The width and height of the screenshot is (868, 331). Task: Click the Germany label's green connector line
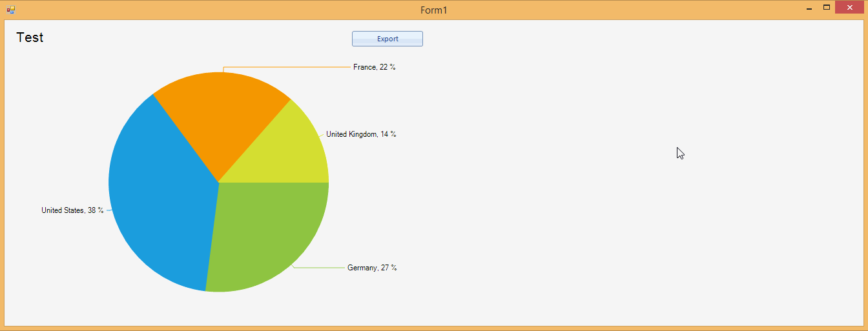coord(319,268)
